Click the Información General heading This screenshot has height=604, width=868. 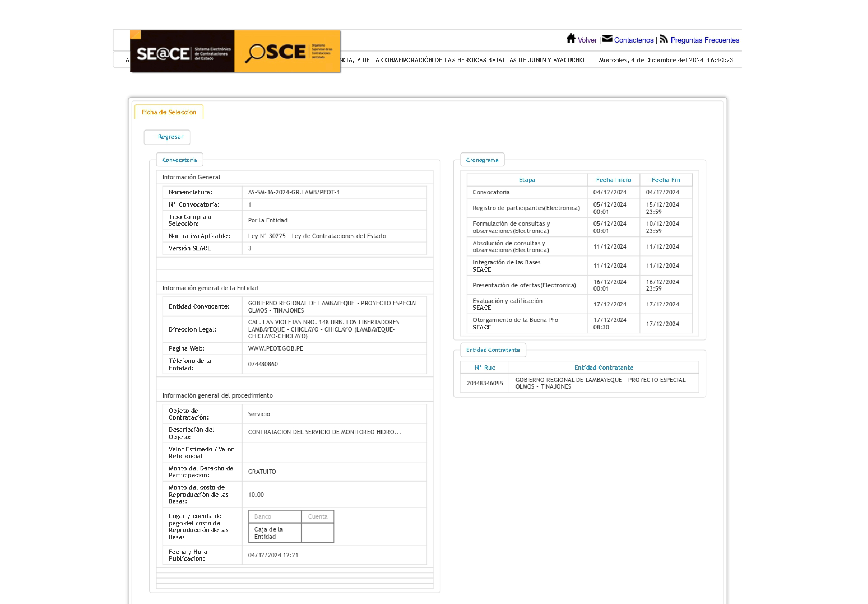191,177
